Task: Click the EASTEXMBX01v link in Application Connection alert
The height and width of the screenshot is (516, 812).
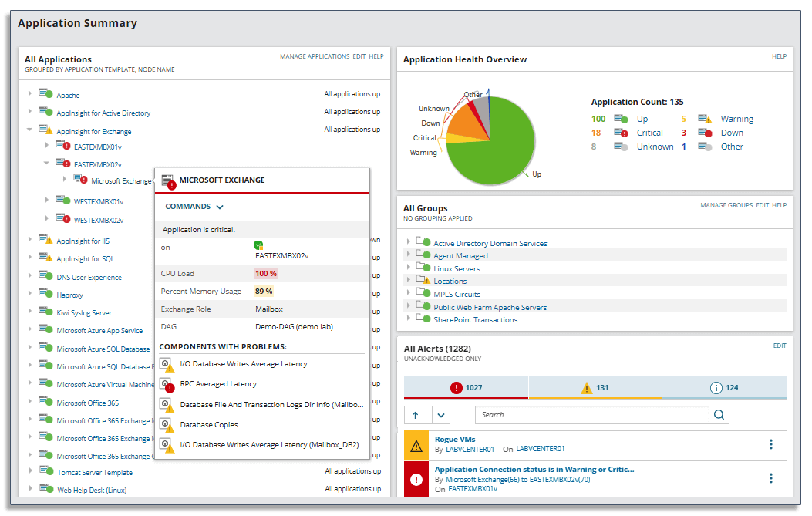Action: pyautogui.click(x=472, y=489)
